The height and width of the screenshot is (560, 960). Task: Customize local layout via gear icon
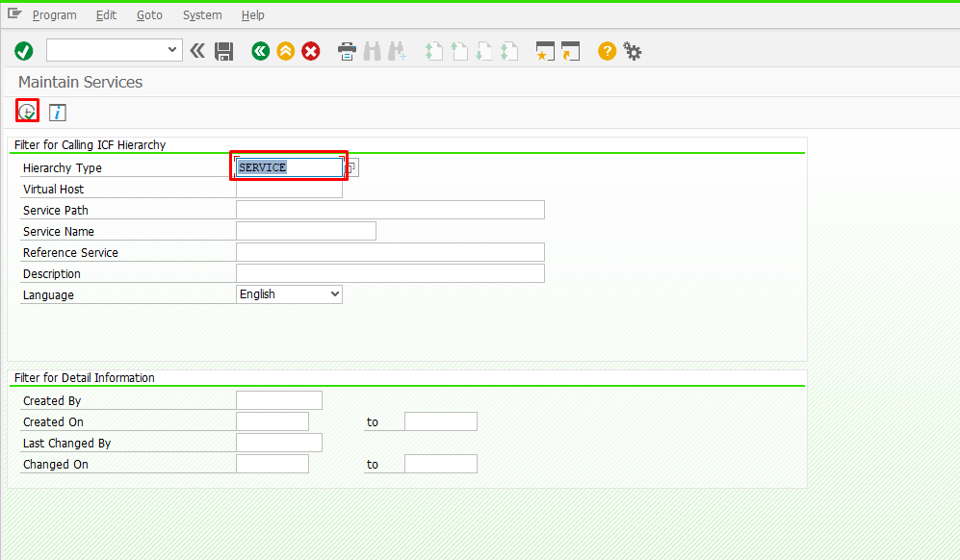633,50
